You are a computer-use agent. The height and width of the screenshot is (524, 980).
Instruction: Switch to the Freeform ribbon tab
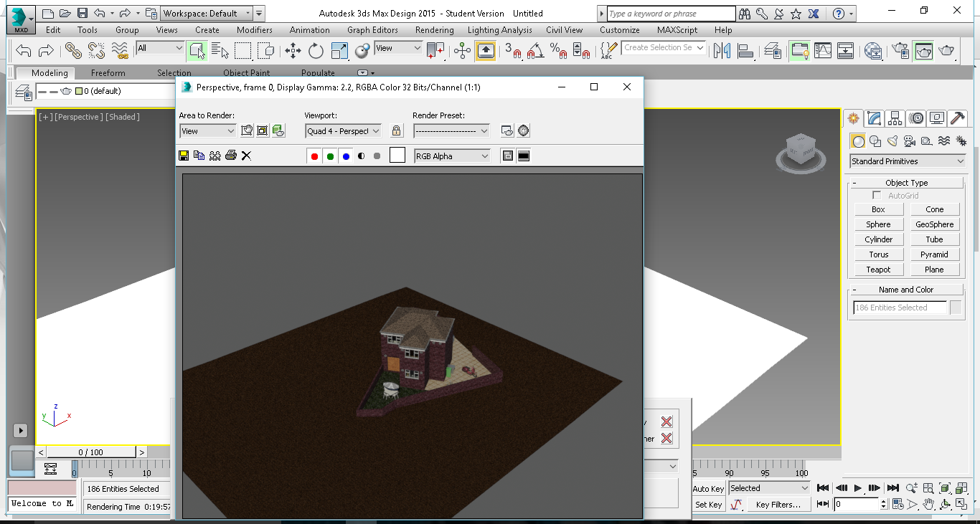pos(108,73)
